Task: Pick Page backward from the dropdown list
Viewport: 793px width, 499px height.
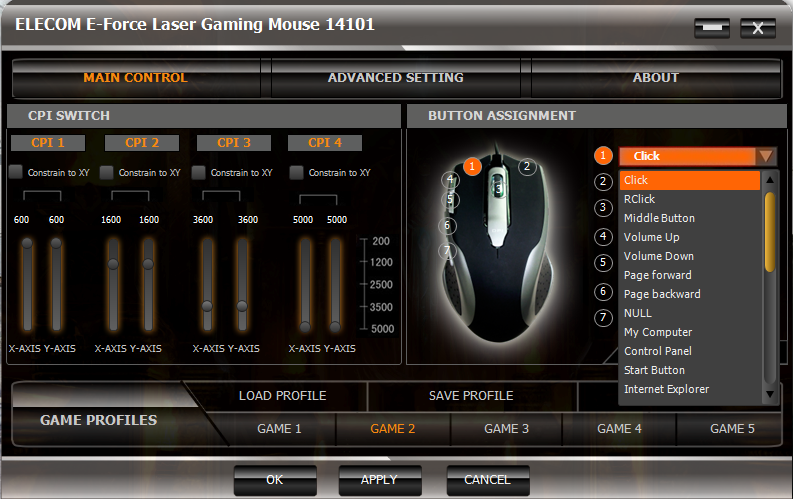Action: pos(689,294)
